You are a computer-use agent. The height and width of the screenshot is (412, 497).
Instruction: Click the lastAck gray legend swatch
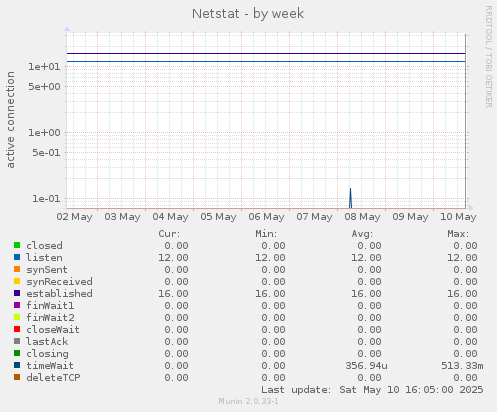(x=17, y=341)
